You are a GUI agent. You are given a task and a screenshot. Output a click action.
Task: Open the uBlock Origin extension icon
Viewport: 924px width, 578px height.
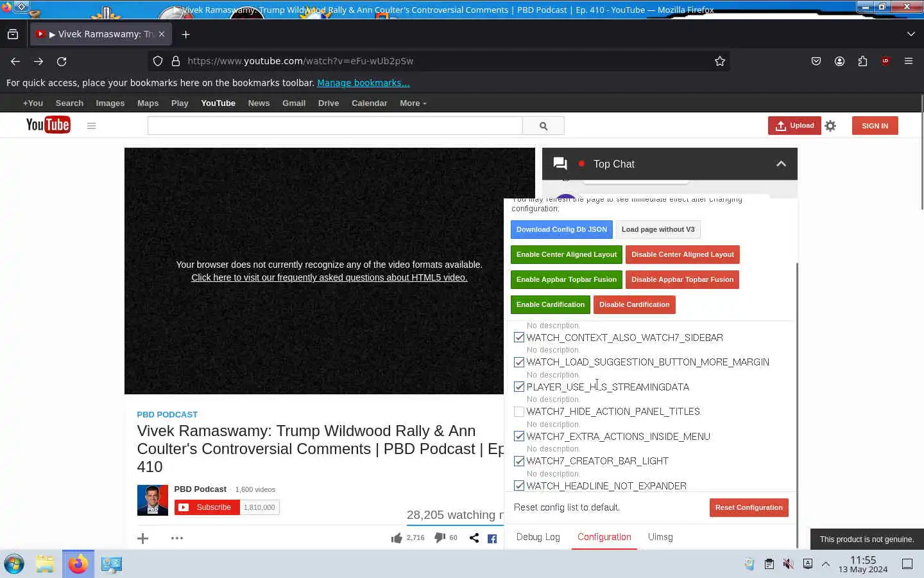(x=886, y=61)
